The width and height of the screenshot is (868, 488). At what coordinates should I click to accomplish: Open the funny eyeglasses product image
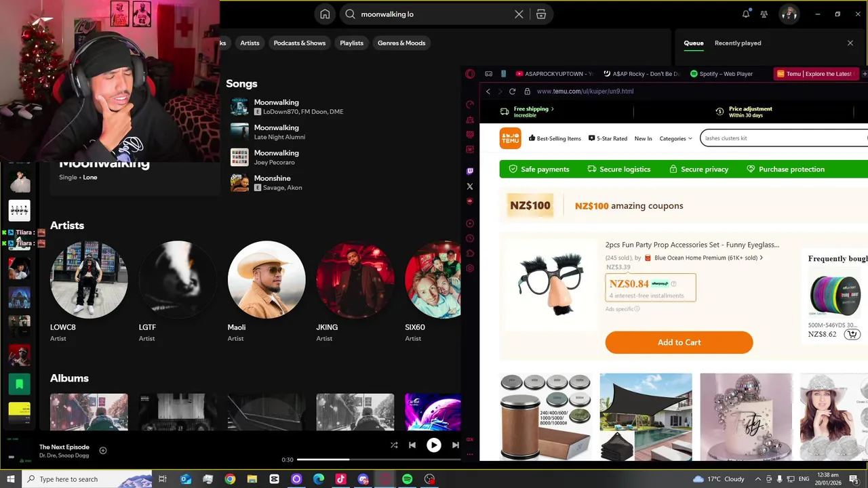pos(551,283)
